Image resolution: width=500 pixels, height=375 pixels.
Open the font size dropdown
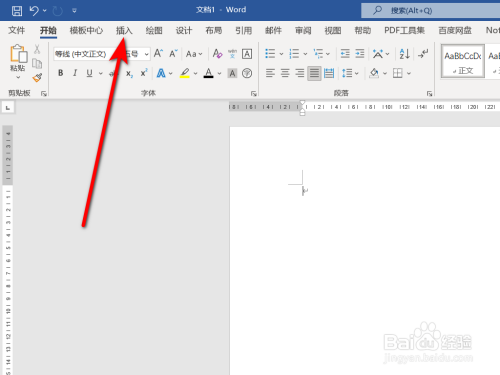coord(146,54)
